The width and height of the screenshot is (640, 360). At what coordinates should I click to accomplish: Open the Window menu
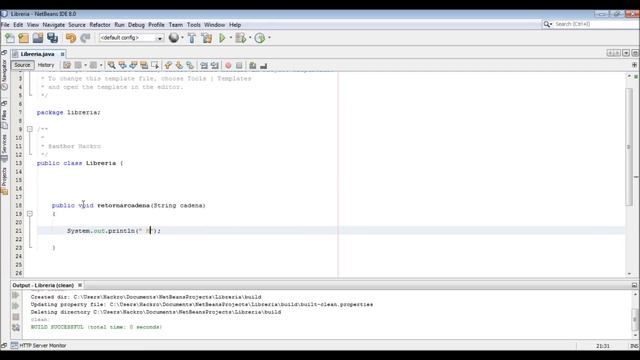click(214, 25)
